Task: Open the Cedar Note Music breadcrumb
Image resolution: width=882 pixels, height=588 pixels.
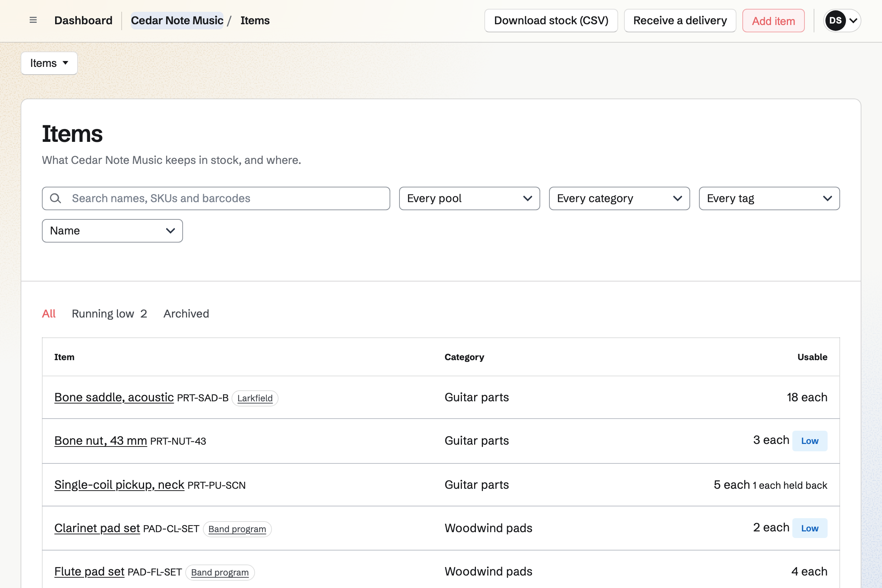Action: (177, 21)
